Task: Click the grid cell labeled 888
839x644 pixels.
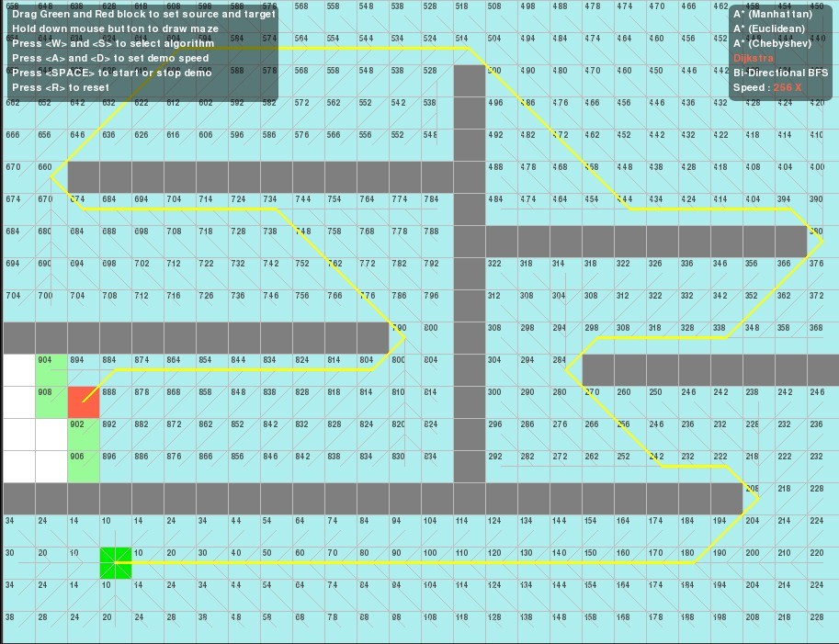Action: 116,402
